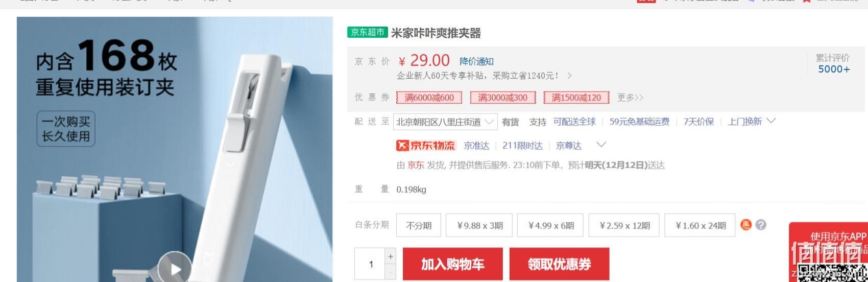Increase quantity with the plus stepper
Image resolution: width=868 pixels, height=282 pixels.
click(391, 256)
